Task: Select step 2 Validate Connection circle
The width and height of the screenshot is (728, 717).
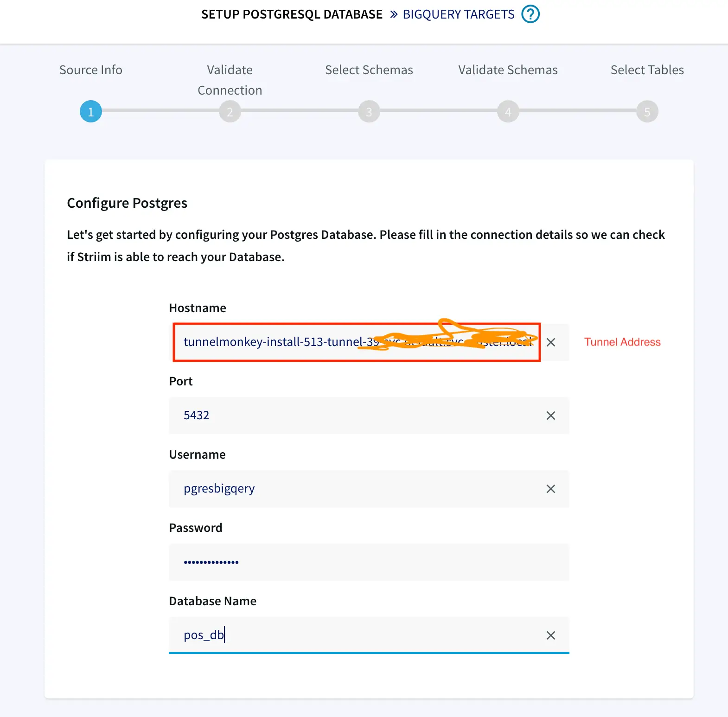Action: pyautogui.click(x=230, y=112)
